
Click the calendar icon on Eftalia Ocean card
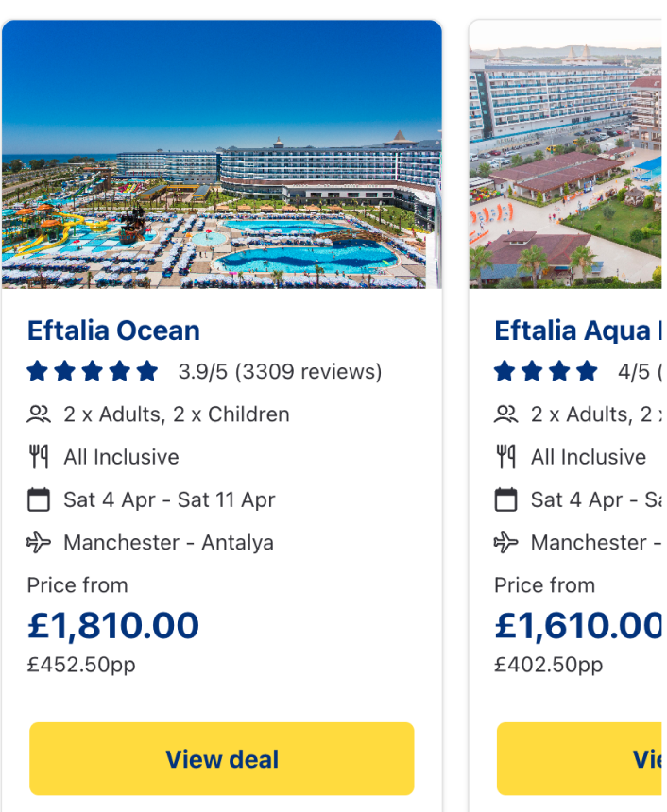pos(39,499)
